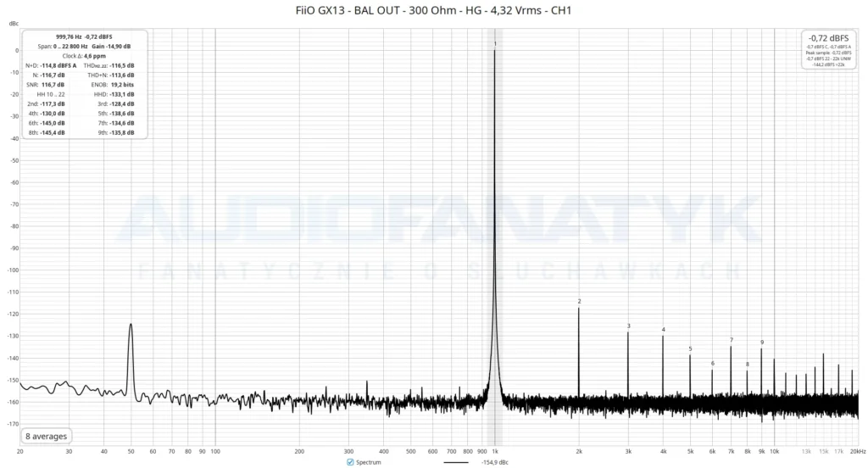The width and height of the screenshot is (868, 468).
Task: Click the 8 averages indicator box
Action: (x=46, y=436)
